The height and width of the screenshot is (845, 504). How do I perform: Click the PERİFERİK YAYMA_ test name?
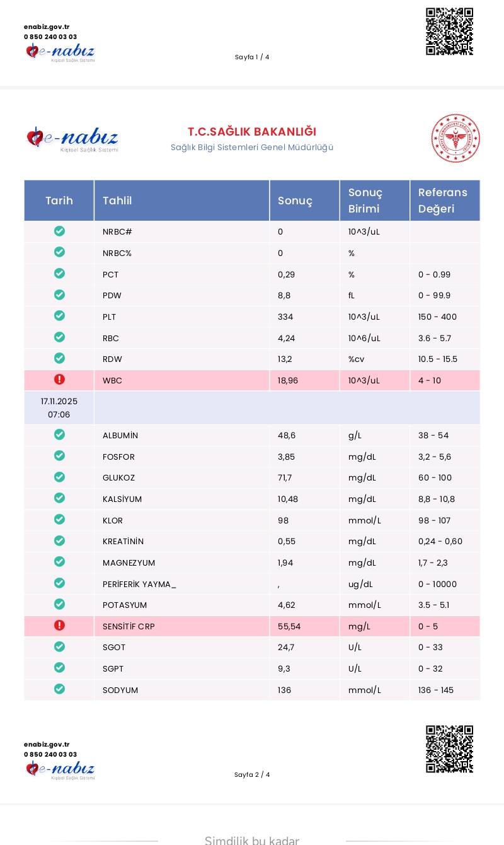pos(139,585)
